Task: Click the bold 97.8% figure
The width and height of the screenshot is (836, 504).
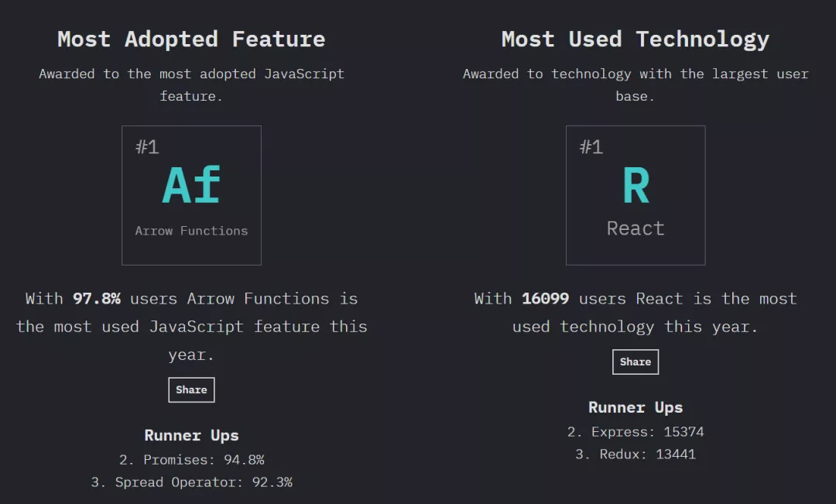Action: click(x=97, y=299)
